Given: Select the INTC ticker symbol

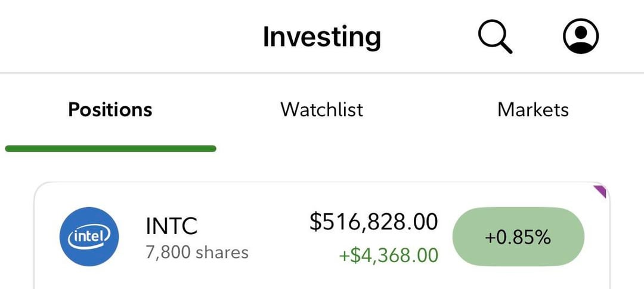Looking at the screenshot, I should (172, 226).
